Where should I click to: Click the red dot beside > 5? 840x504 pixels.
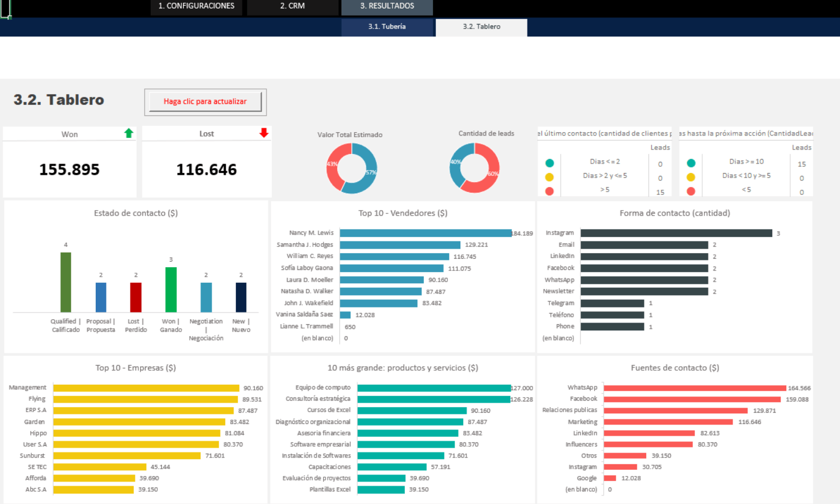pos(549,191)
